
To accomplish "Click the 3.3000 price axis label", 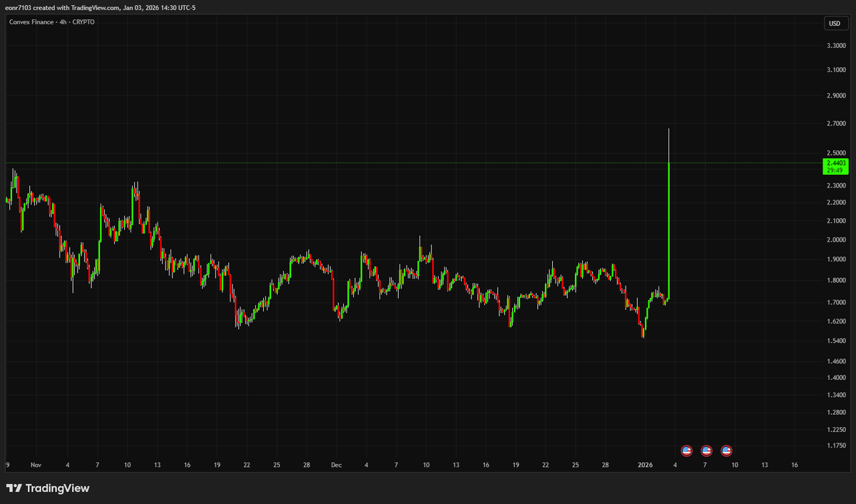I will [x=836, y=46].
